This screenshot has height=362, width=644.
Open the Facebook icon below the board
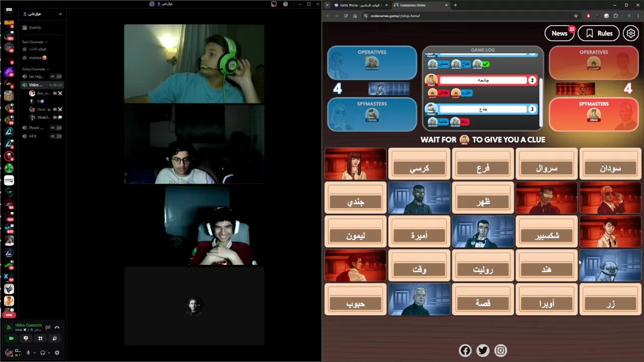pos(465,350)
